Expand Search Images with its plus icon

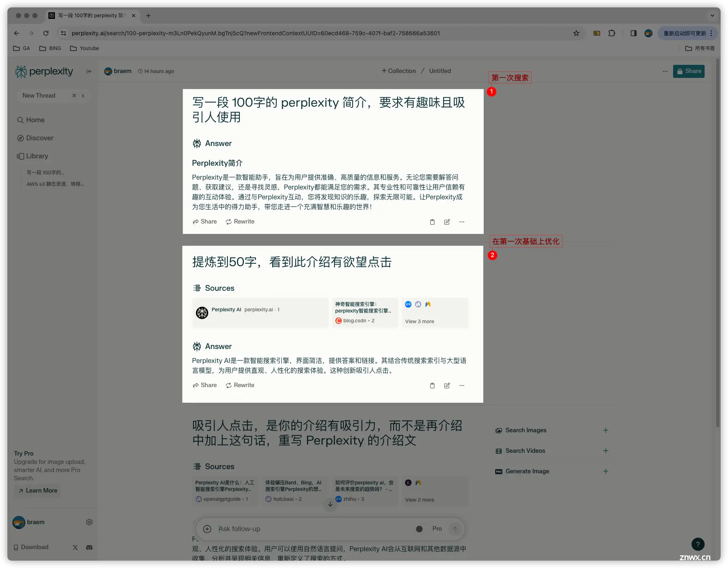[605, 430]
